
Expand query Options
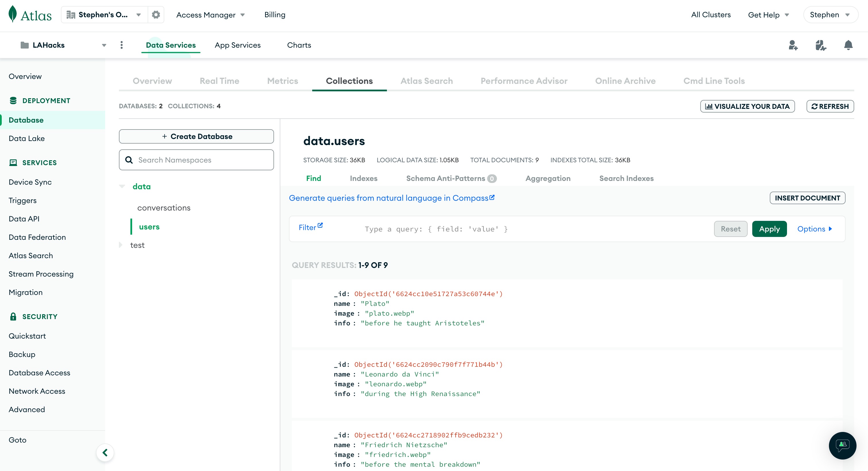click(814, 229)
